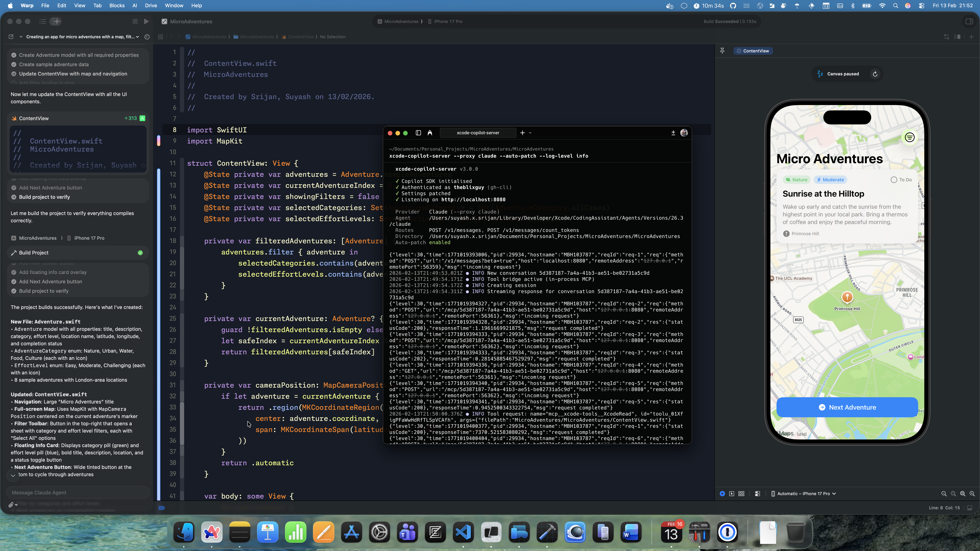Screen dimensions: 980x551
Task: Adjust editor options minimap icon
Action: pos(958,37)
